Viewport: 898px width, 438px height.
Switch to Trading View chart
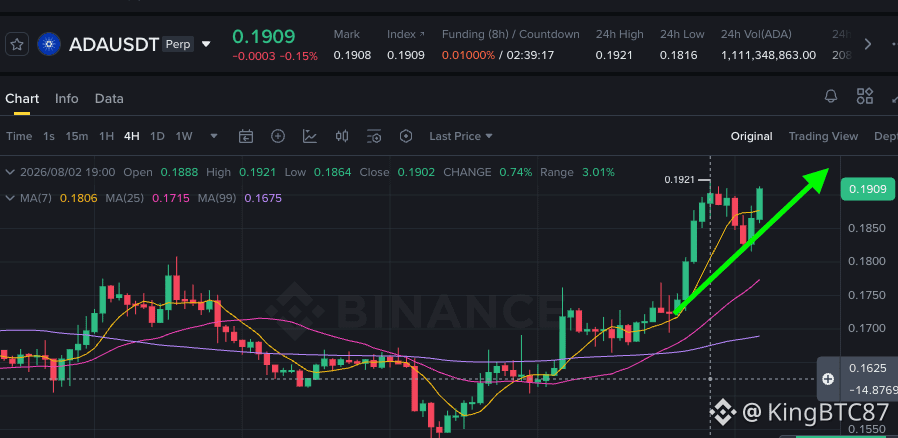pyautogui.click(x=823, y=136)
